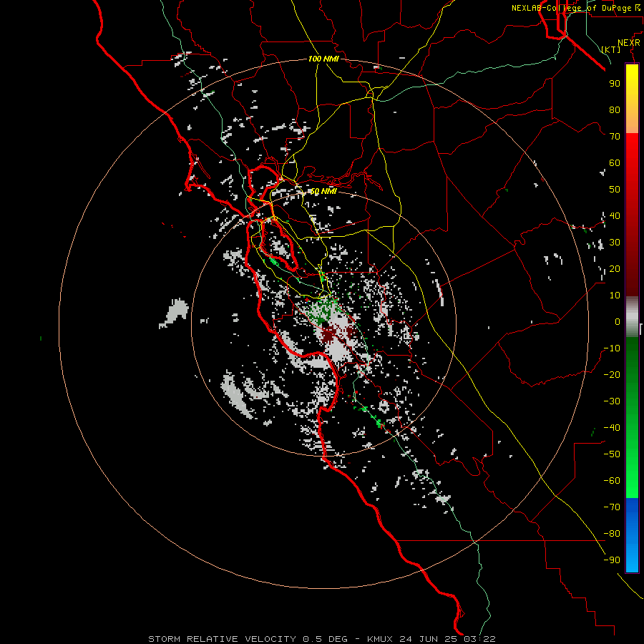Select the -60 value on the velocity scale
The height and width of the screenshot is (644, 644).
point(612,481)
